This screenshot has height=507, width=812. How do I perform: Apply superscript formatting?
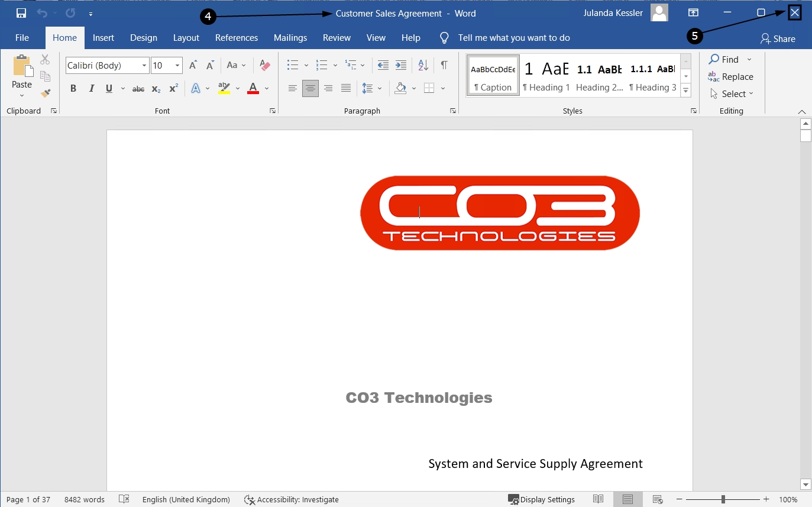pos(173,89)
